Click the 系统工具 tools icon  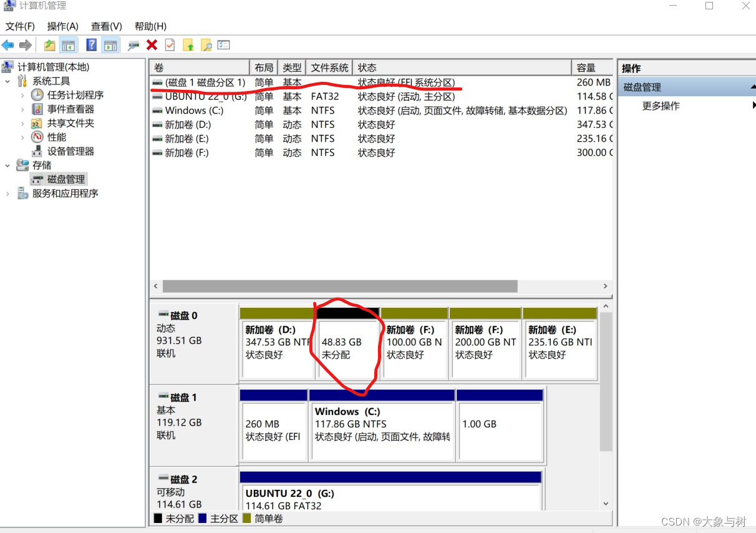pos(22,81)
